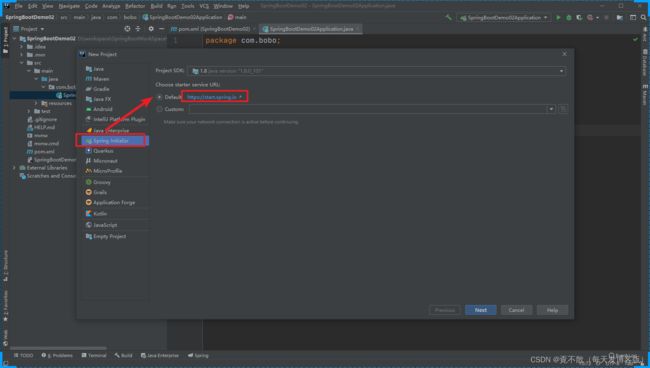Viewport: 650px width, 368px height.
Task: Collapse all nodes in the Project panel
Action: click(138, 29)
